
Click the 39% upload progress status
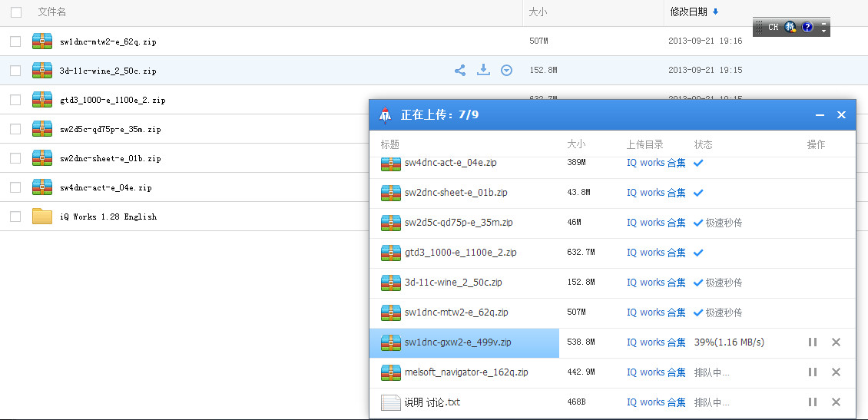point(729,342)
